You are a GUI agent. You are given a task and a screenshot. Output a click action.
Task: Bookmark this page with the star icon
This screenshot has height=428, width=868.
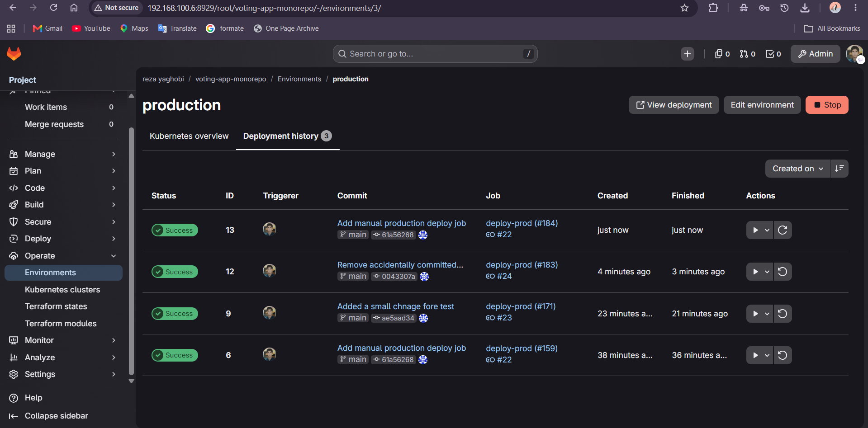684,8
